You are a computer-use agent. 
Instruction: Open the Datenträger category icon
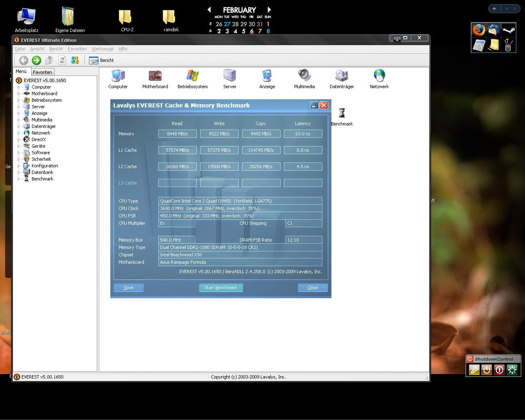[342, 79]
